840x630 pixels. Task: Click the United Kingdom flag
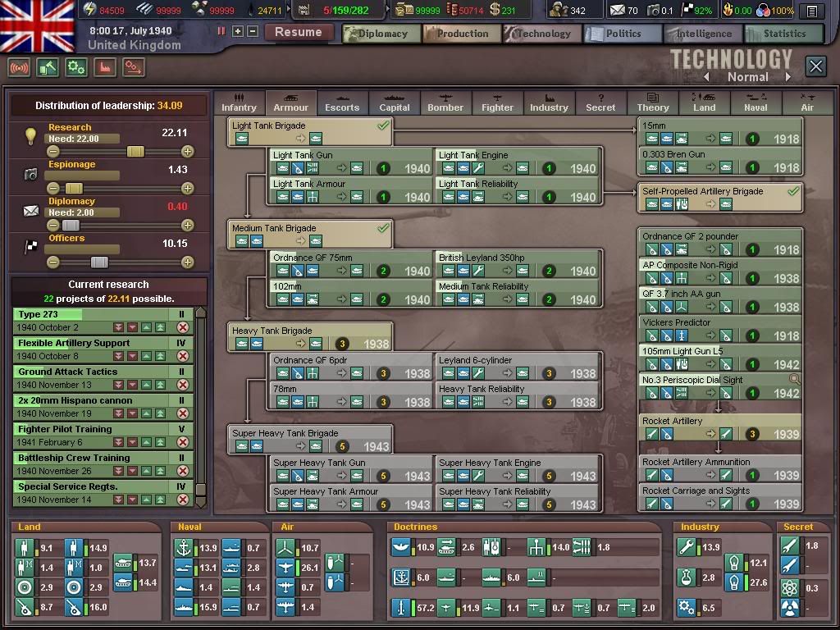point(37,25)
